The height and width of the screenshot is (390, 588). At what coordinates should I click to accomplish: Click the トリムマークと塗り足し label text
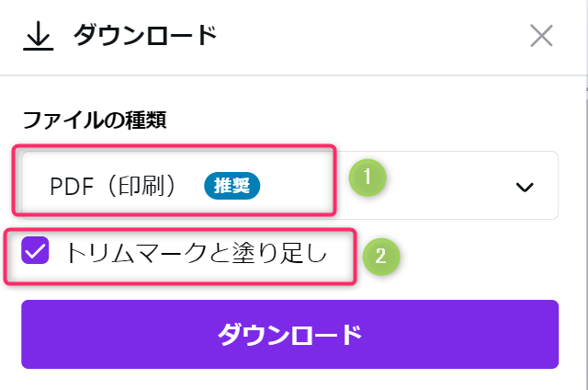tap(196, 251)
